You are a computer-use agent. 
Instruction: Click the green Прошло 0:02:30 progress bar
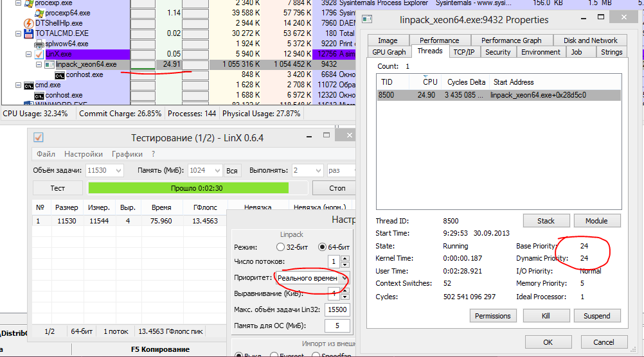tap(188, 188)
